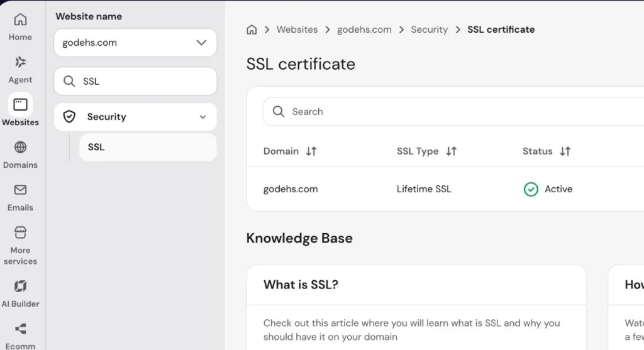Open the godehs.com website name dropdown

click(x=135, y=43)
